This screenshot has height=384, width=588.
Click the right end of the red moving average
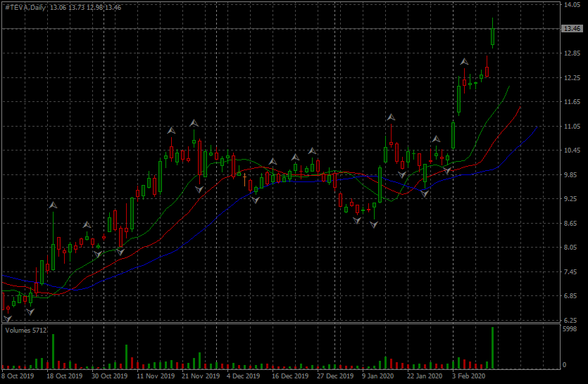[520, 107]
